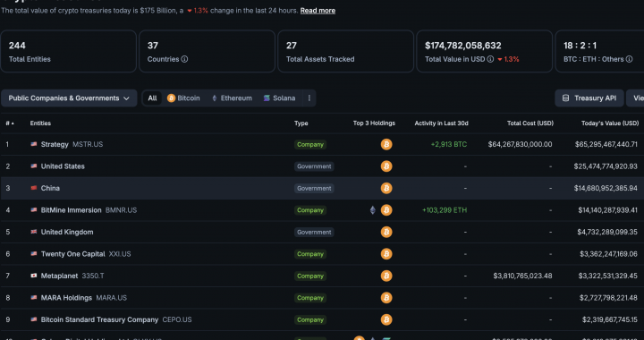Click the Japan flag icon beside Metaplanet
Image resolution: width=644 pixels, height=340 pixels.
34,276
